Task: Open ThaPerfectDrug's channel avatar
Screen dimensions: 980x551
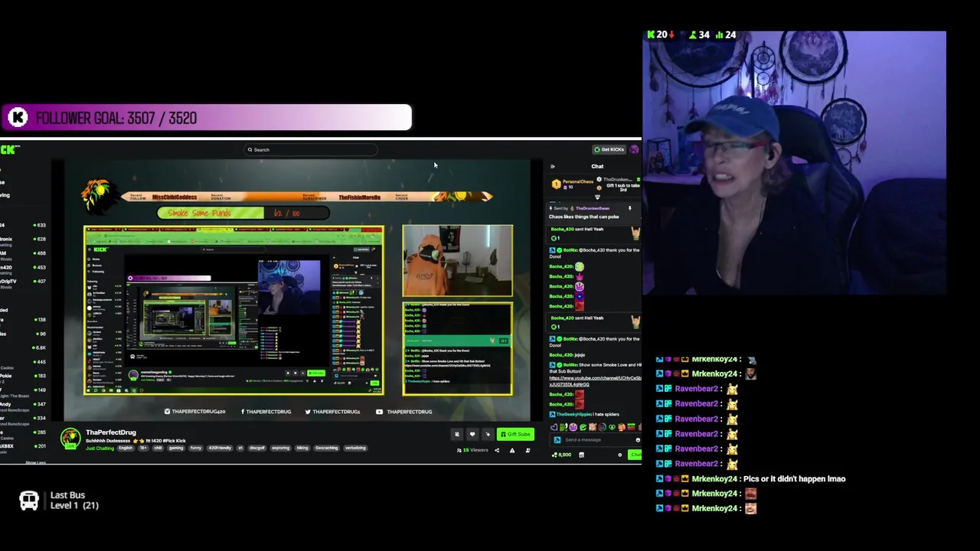Action: [x=70, y=439]
